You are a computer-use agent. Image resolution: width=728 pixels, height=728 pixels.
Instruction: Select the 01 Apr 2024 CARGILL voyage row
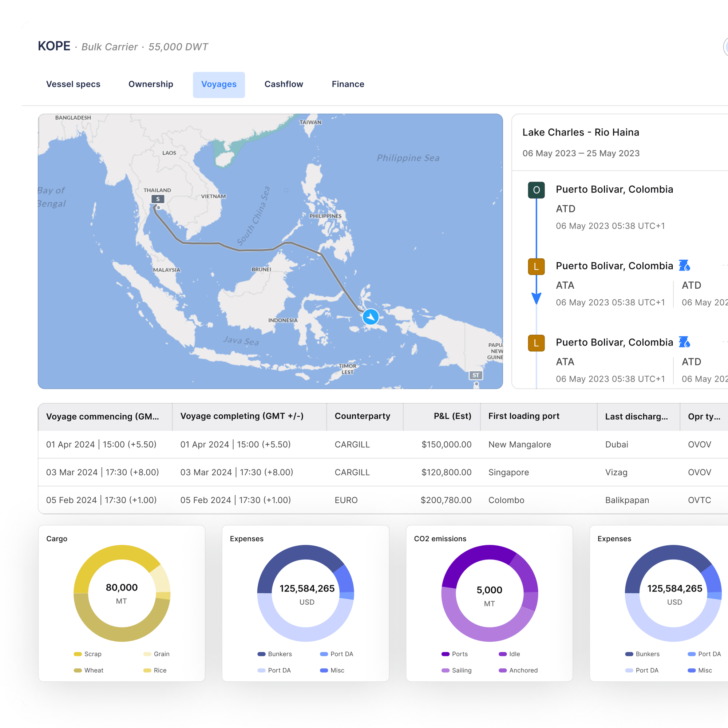[x=383, y=445]
